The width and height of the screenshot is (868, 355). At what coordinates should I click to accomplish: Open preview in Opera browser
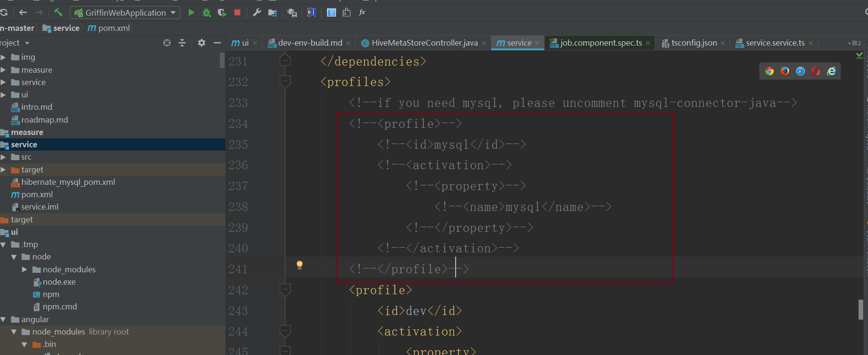click(816, 71)
